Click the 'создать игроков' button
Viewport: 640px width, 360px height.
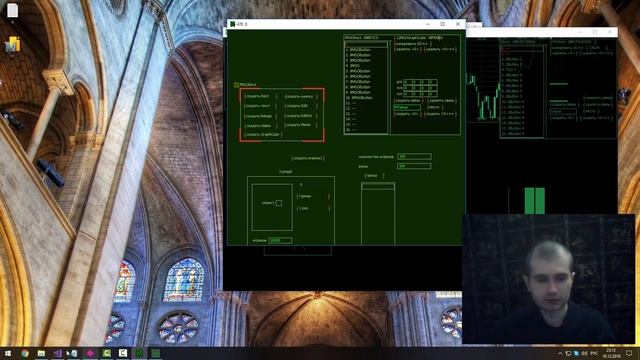(308, 158)
